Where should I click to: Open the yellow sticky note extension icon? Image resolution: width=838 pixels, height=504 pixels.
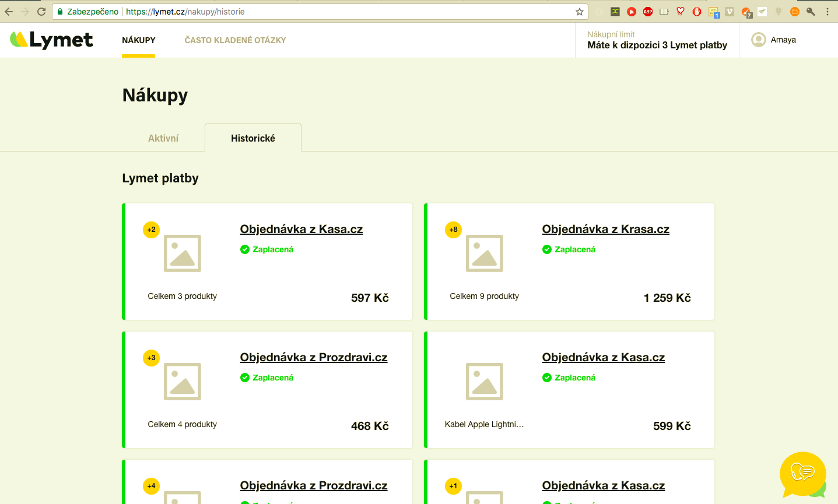point(714,12)
